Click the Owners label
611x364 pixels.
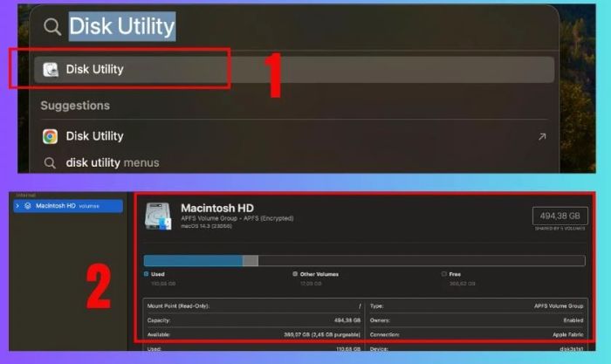[x=380, y=320]
